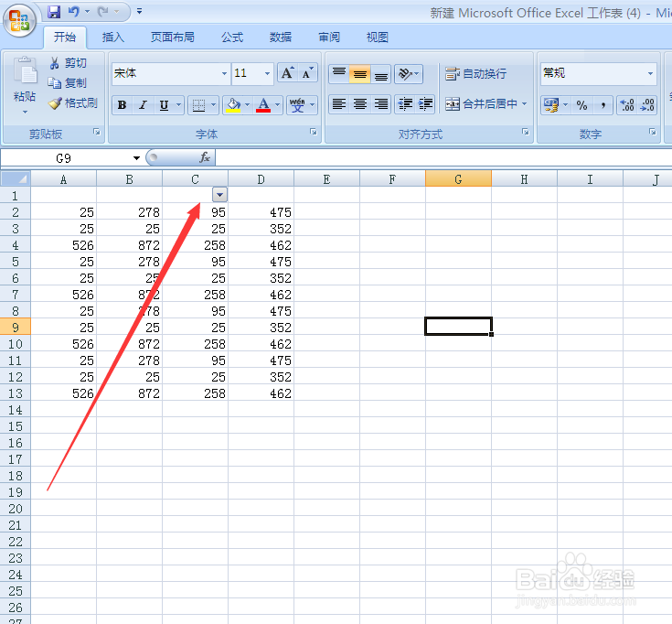Click the Office button orb
Viewport: 672px width, 624px height.
19,20
